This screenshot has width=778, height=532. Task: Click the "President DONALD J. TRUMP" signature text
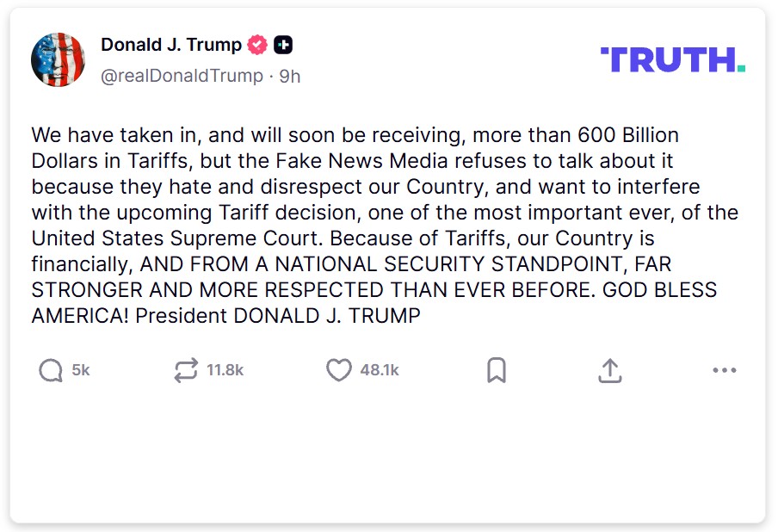[277, 316]
